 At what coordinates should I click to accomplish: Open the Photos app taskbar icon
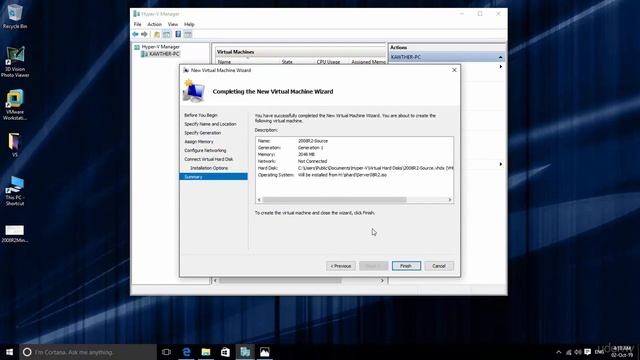click(x=264, y=352)
